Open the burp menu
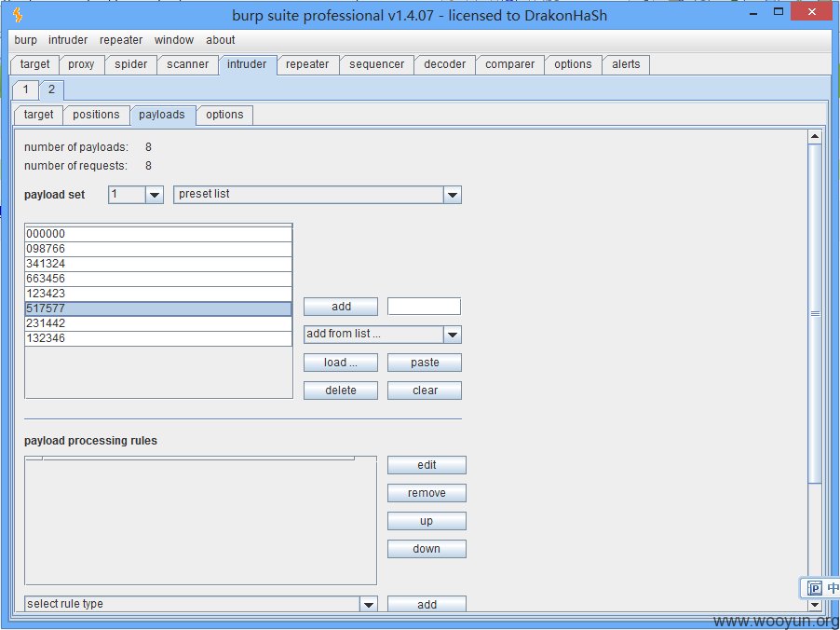The width and height of the screenshot is (840, 630). (26, 40)
